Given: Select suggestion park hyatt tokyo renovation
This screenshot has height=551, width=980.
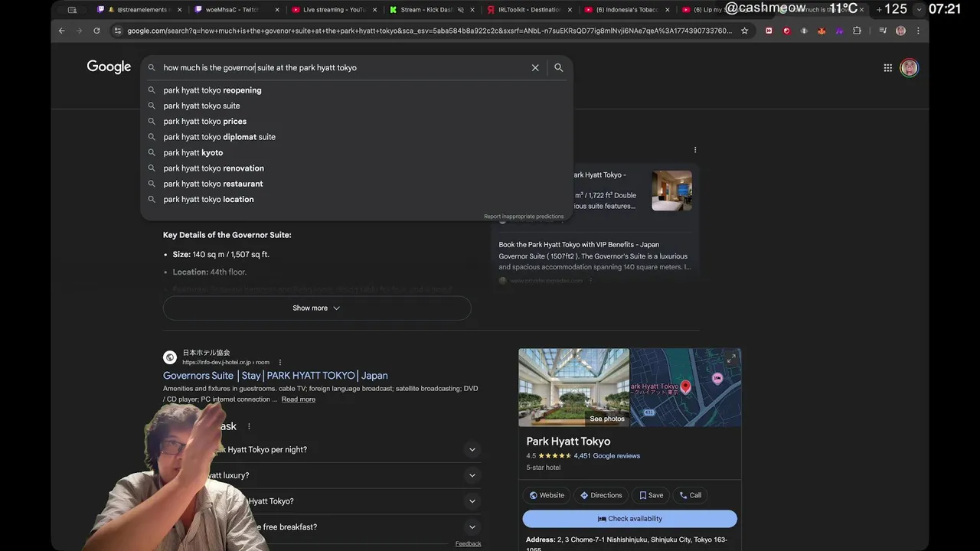Looking at the screenshot, I should pyautogui.click(x=356, y=168).
